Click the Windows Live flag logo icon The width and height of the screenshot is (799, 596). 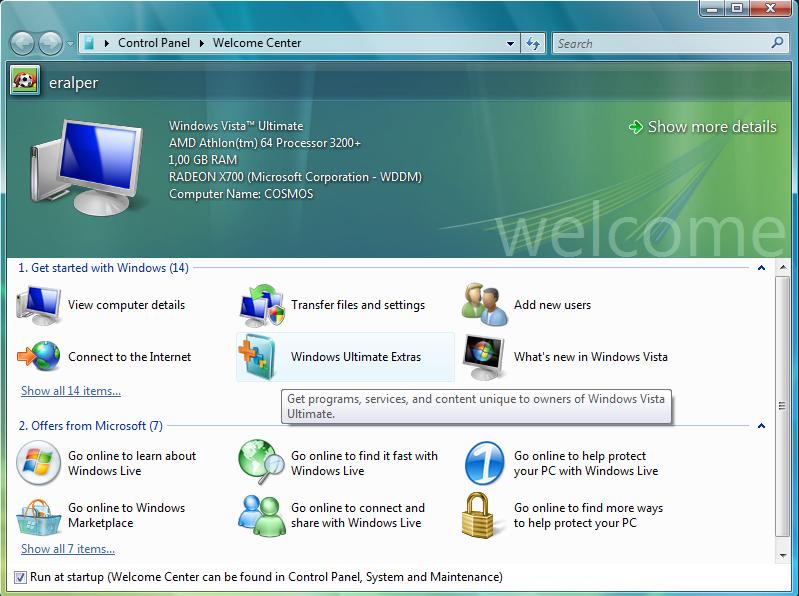pos(39,463)
